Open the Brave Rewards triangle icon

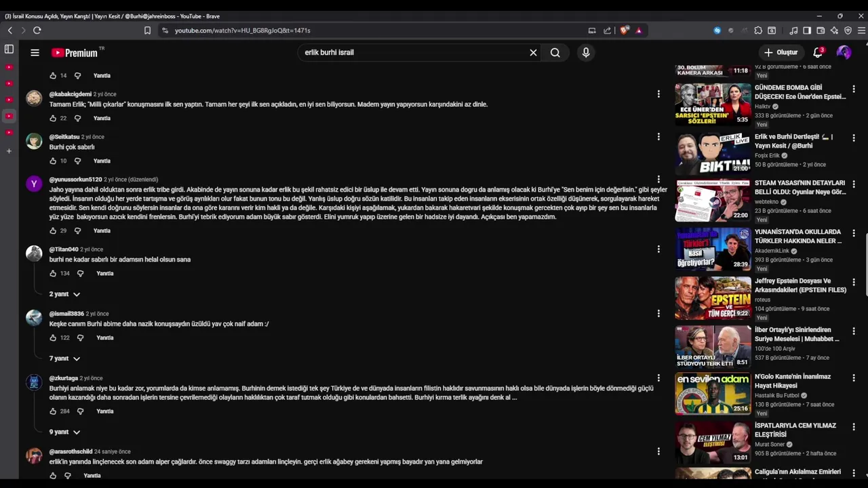[639, 30]
